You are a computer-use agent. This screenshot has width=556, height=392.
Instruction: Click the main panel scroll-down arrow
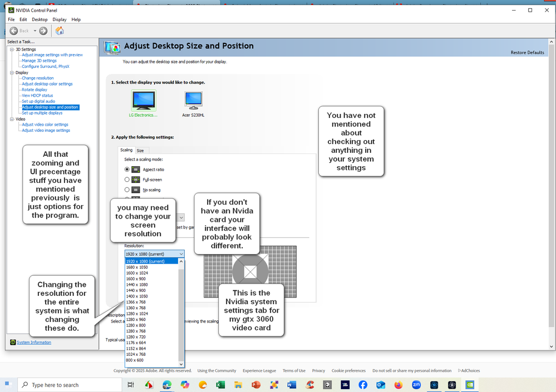552,346
